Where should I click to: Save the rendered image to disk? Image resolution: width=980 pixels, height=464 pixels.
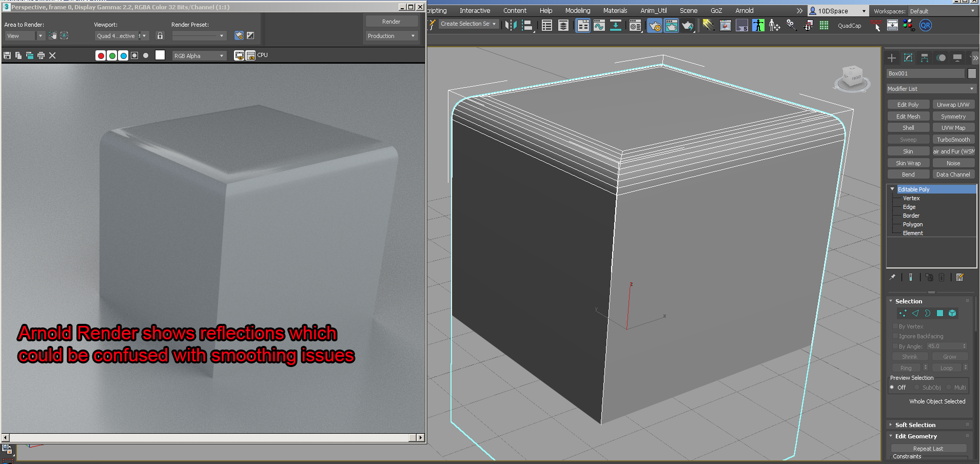[7, 55]
